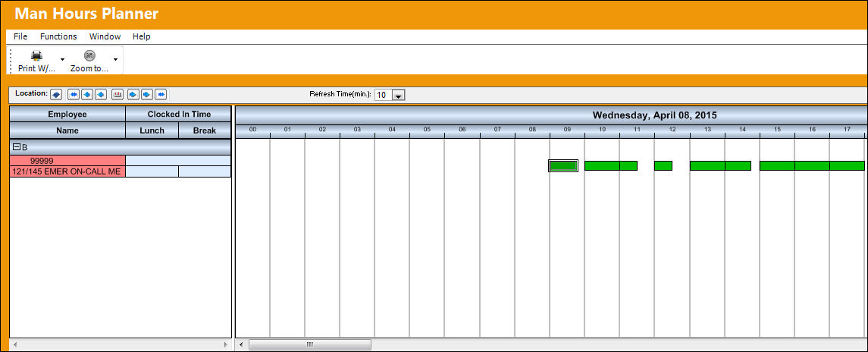Click hour label 17 in timeline header
Screen dimensions: 868x352
pyautogui.click(x=847, y=130)
